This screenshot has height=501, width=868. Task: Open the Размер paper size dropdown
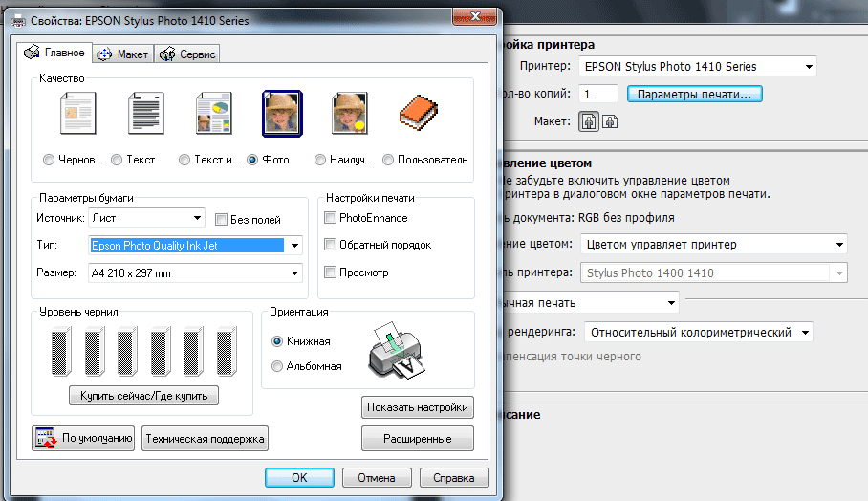point(195,272)
